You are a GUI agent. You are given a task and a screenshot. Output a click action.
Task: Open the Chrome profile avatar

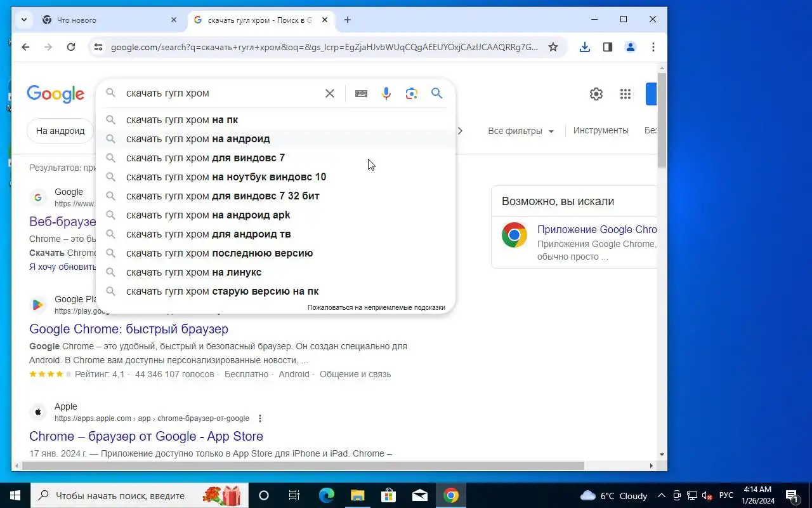[631, 47]
